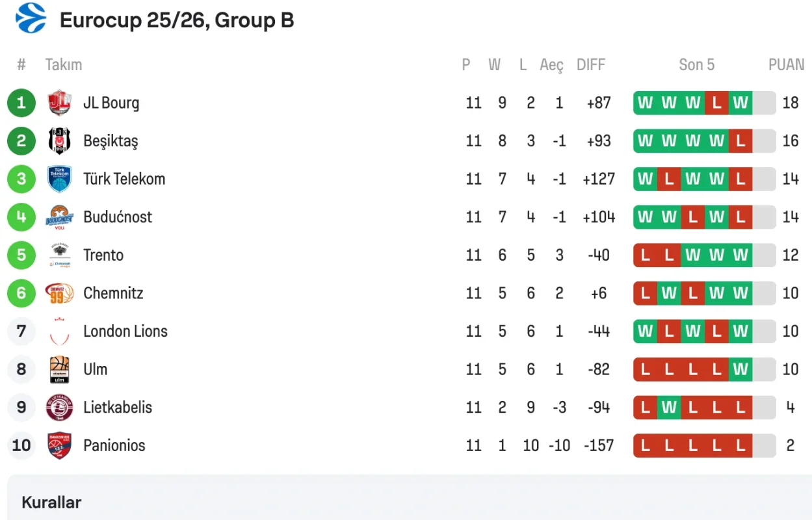Click the Trento team logo
Viewport: 812px width, 520px height.
tap(59, 255)
